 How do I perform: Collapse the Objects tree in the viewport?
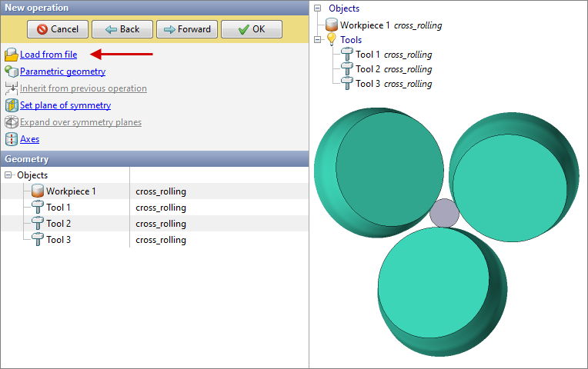point(317,8)
